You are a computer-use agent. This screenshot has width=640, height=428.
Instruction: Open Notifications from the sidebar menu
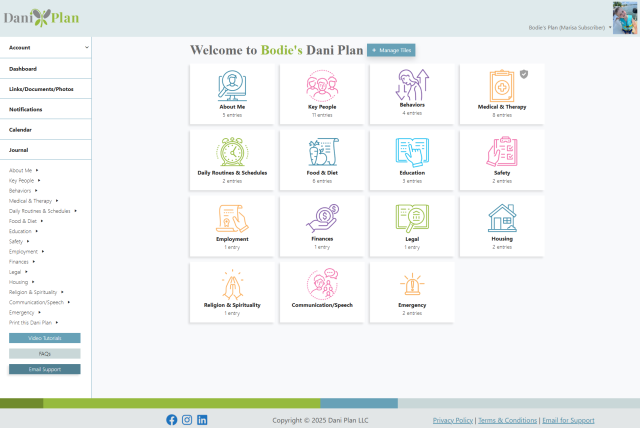tap(25, 109)
